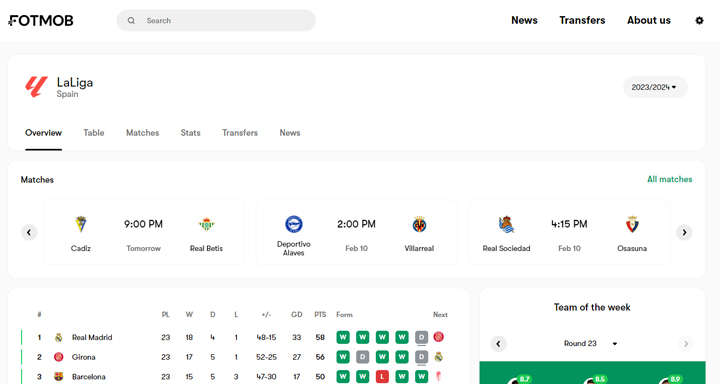Click Real Madrid's first win form badge
This screenshot has height=384, width=720.
click(343, 338)
